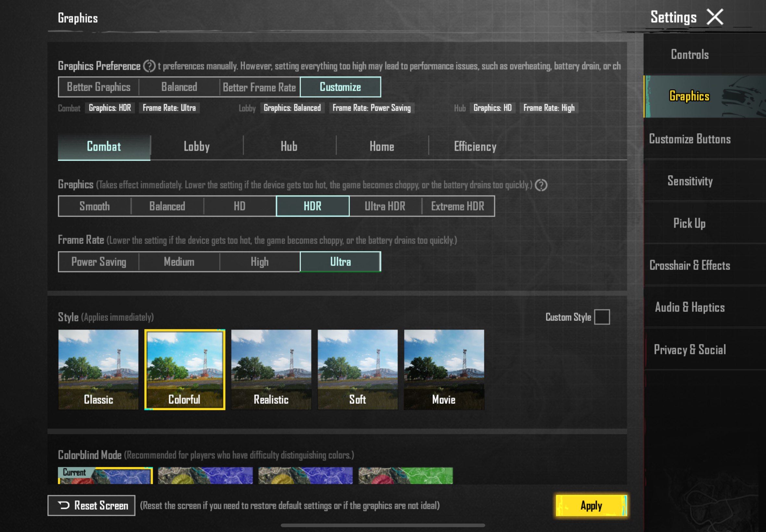Open Crosshair & Effects settings
The width and height of the screenshot is (766, 532).
pyautogui.click(x=690, y=265)
